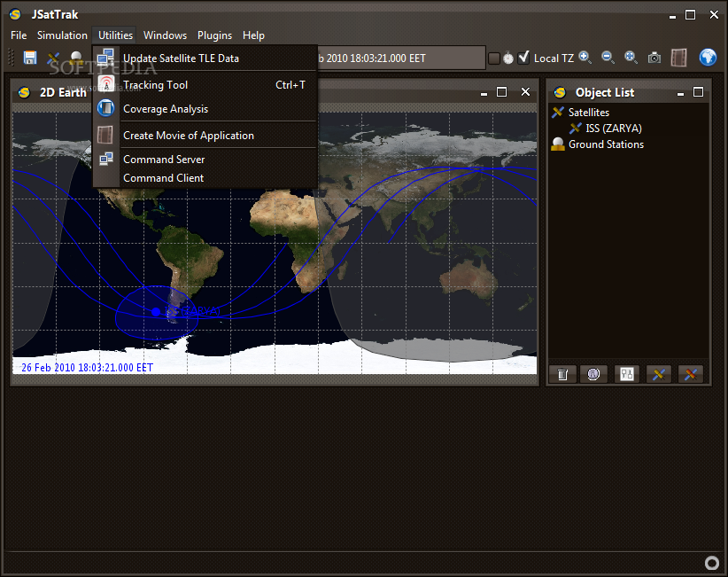Click the ground station toolbar icon

point(76,58)
